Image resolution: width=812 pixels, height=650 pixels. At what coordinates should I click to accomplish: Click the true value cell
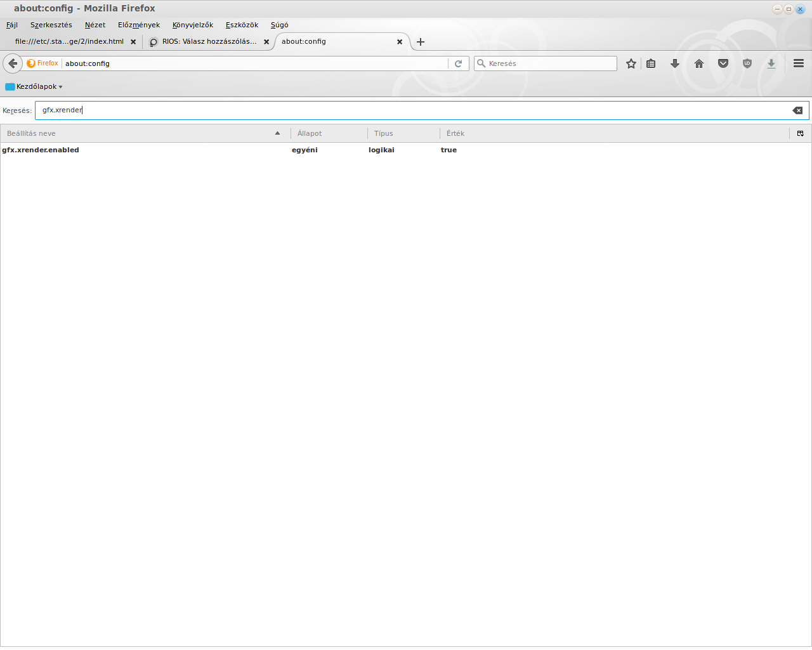click(x=449, y=150)
